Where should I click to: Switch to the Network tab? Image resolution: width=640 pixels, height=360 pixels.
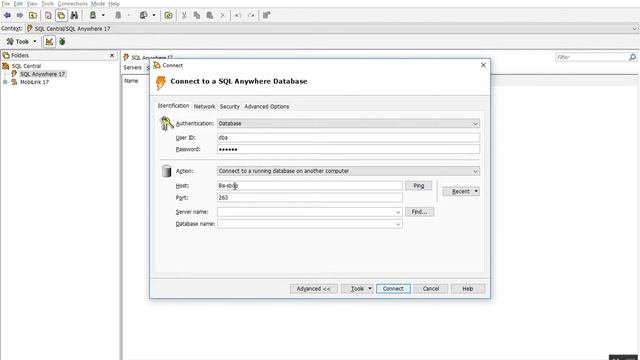tap(204, 107)
